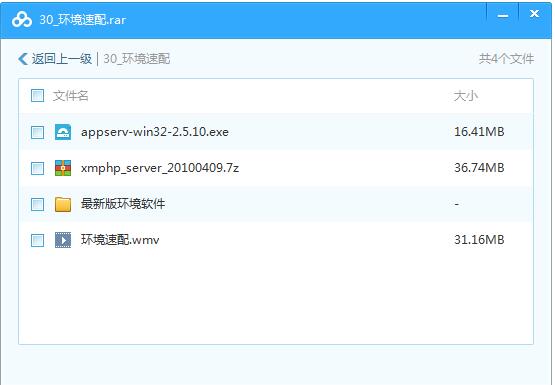Check the box for xmphp_server_20100409.7z
The image size is (555, 385).
38,168
